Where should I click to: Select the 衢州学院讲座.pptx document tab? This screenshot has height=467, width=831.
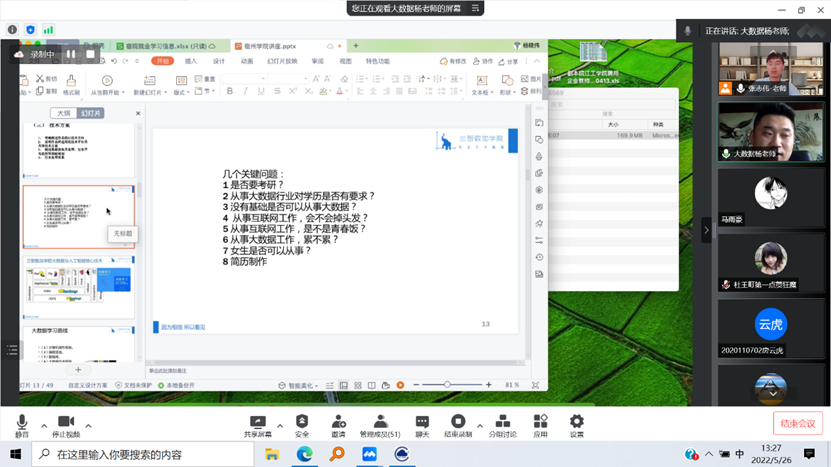[x=270, y=46]
